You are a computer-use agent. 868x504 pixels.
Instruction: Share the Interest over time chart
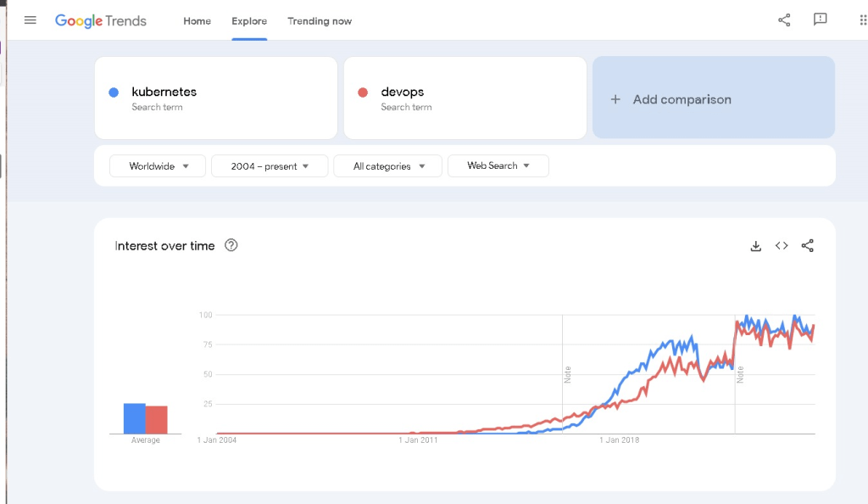point(808,245)
